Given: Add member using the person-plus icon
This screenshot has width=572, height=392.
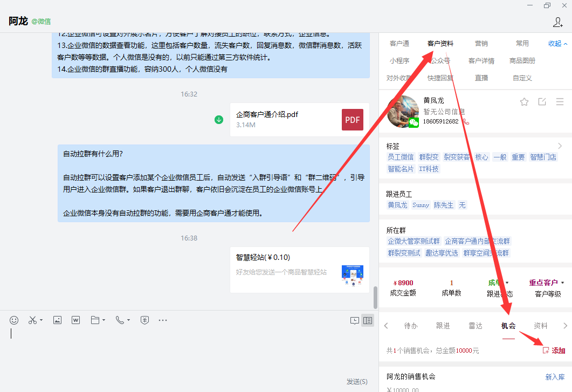Looking at the screenshot, I should [x=558, y=22].
